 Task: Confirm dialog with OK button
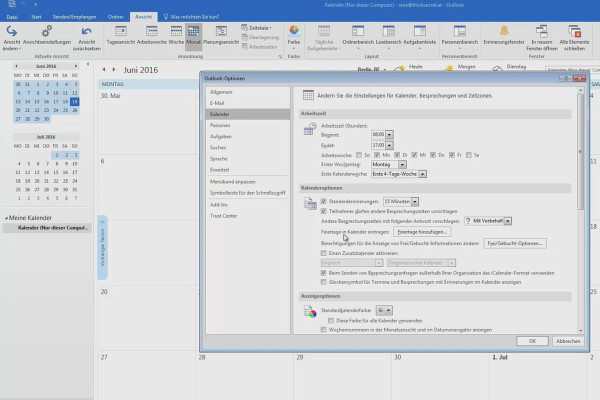point(532,341)
